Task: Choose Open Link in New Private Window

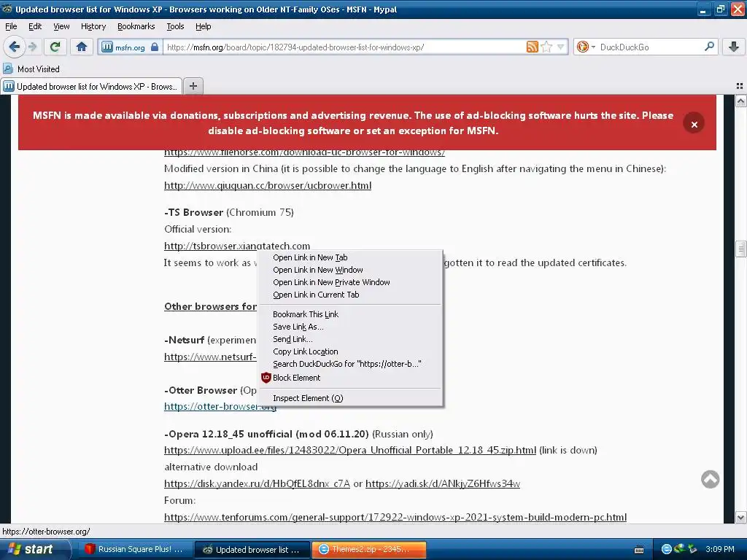Action: click(x=350, y=282)
